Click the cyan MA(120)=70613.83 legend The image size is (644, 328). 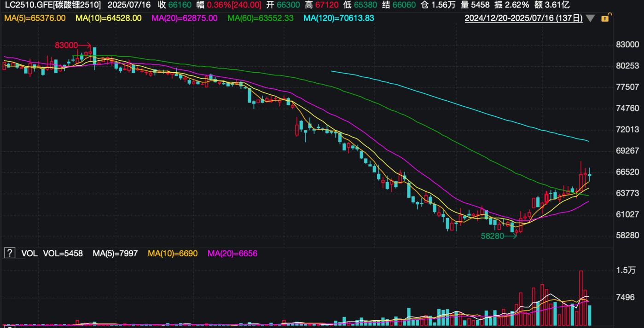pyautogui.click(x=338, y=18)
